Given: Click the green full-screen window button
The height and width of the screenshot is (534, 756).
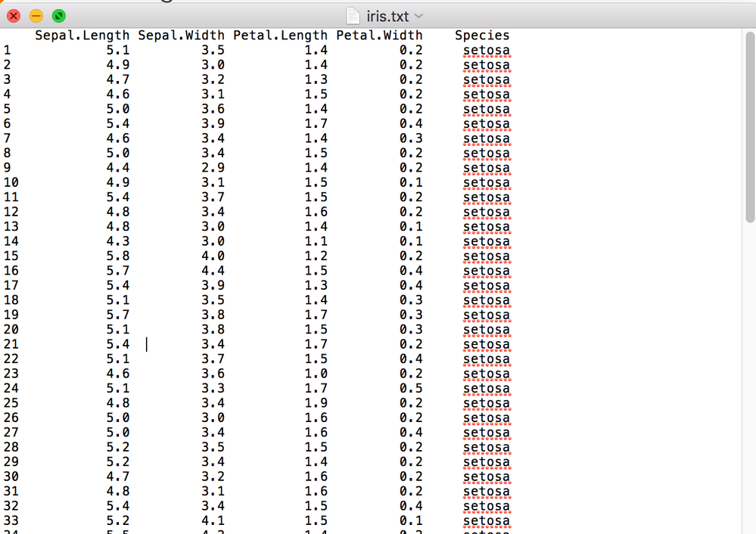Looking at the screenshot, I should (59, 16).
